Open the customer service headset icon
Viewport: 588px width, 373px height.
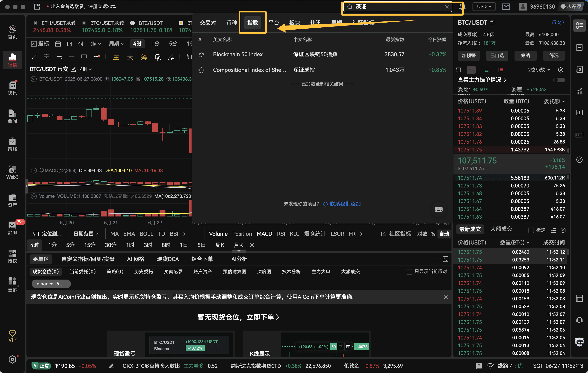tap(579, 320)
